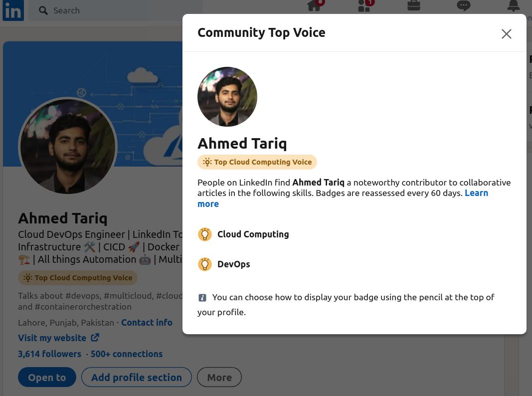Image resolution: width=532 pixels, height=396 pixels.
Task: Click the Cloud Computing lightbulb icon
Action: tap(204, 234)
